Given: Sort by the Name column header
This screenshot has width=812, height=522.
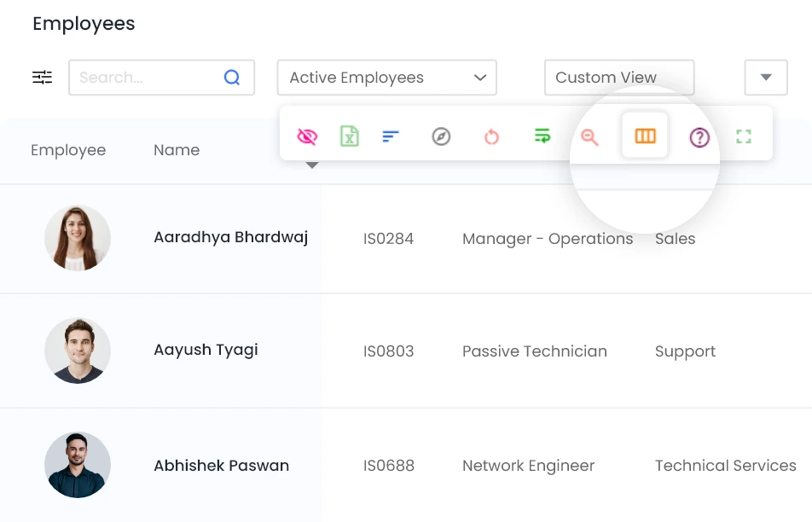Looking at the screenshot, I should click(177, 150).
